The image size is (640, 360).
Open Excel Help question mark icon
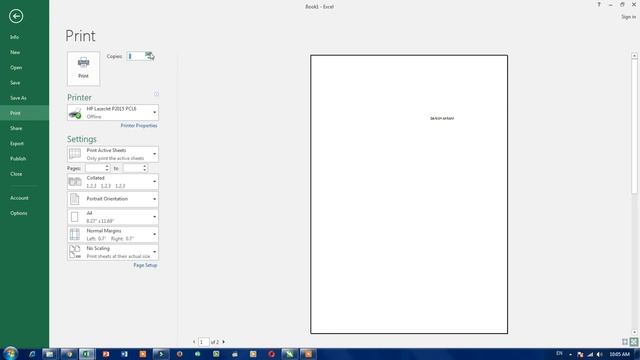point(599,5)
